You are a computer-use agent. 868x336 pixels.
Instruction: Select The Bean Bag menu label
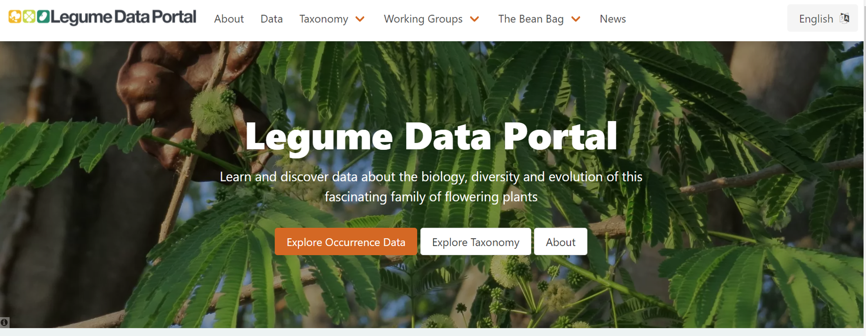coord(530,19)
